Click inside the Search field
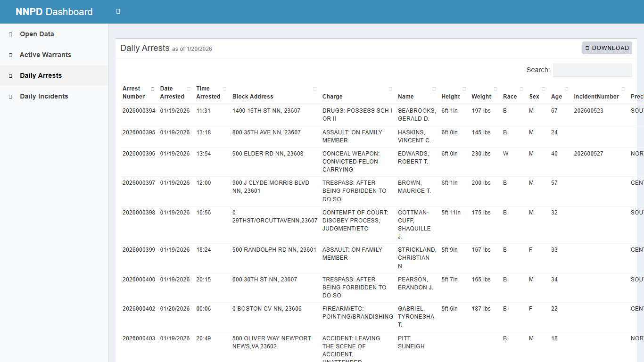644x362 pixels. point(592,70)
